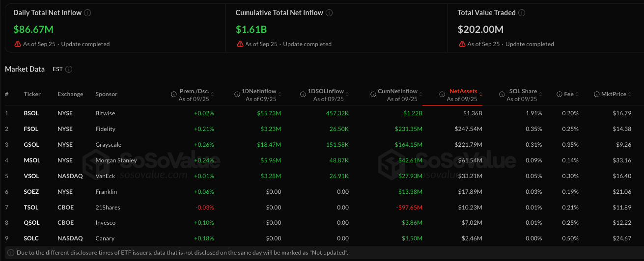The image size is (644, 261).
Task: Sort by 1DSOLInflow using its sort arrows
Action: (347, 95)
